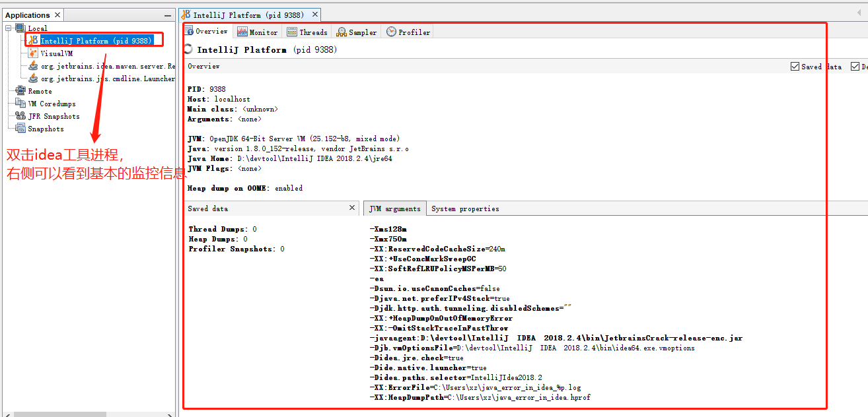
Task: Click the Thread Dumps: 0 entry
Action: coord(223,229)
